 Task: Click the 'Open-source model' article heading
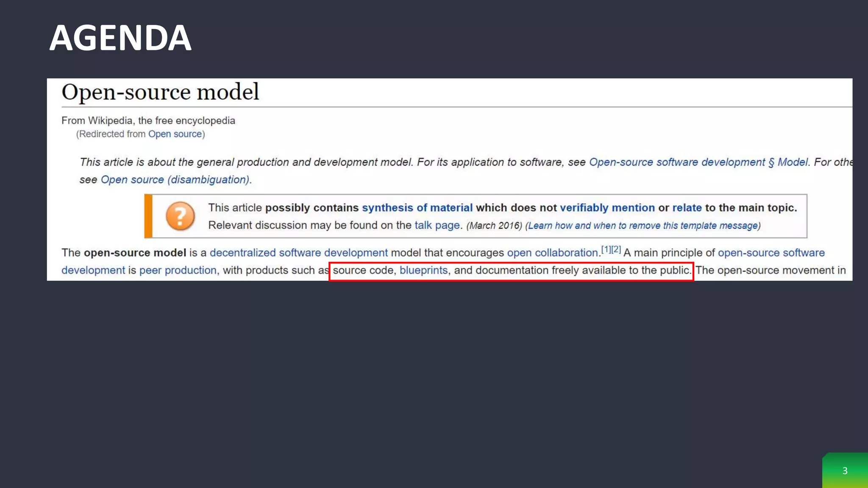coord(160,92)
